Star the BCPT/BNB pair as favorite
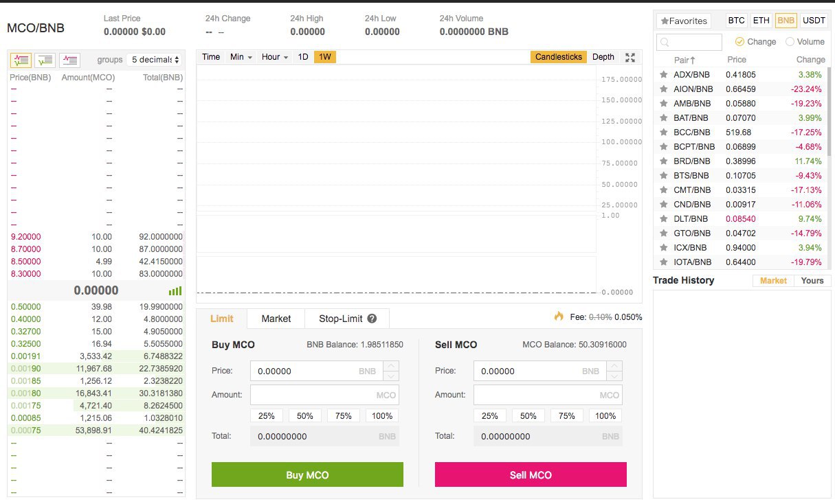Image resolution: width=835 pixels, height=504 pixels. (663, 146)
